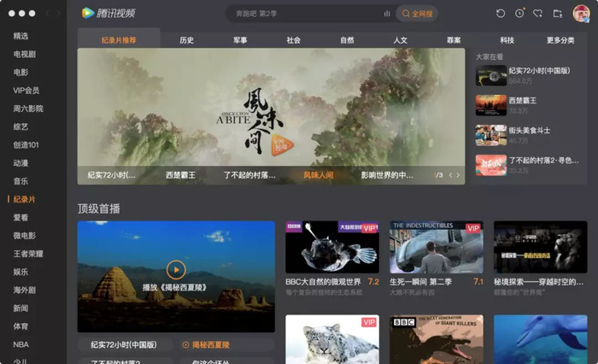598x364 pixels.
Task: Open favorites heart icon
Action: point(537,14)
